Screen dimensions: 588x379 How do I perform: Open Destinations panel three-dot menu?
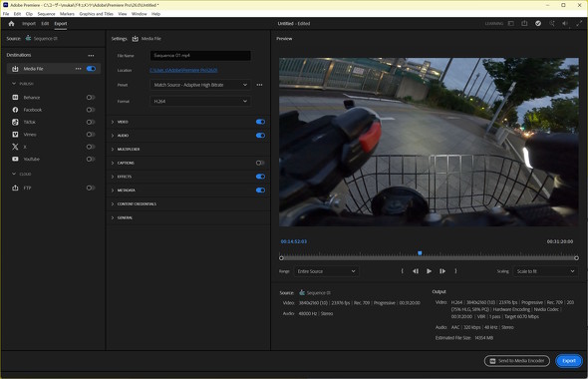point(91,55)
